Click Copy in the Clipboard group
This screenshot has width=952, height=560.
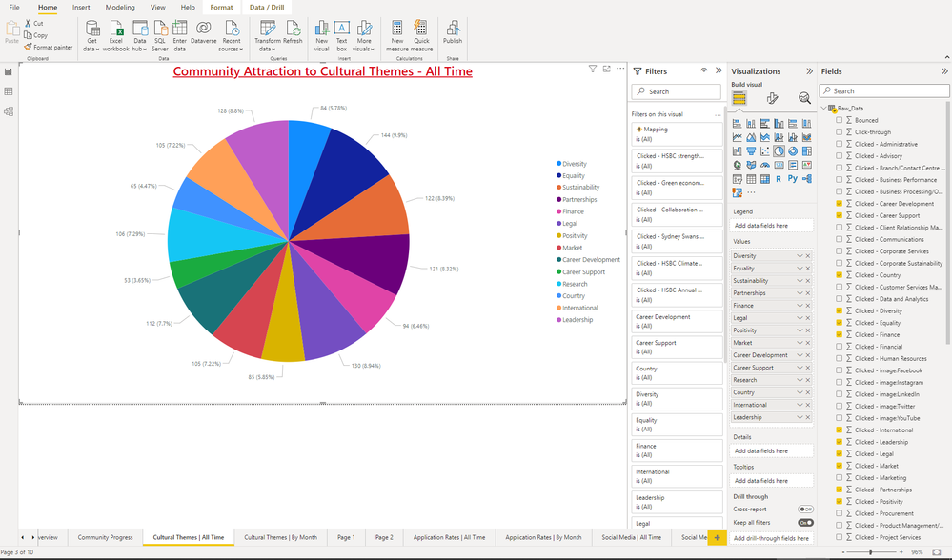[35, 35]
